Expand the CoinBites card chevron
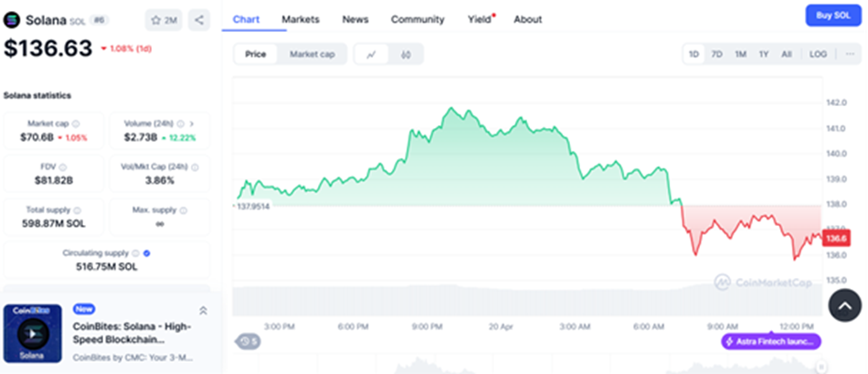The height and width of the screenshot is (374, 868). coord(203,311)
